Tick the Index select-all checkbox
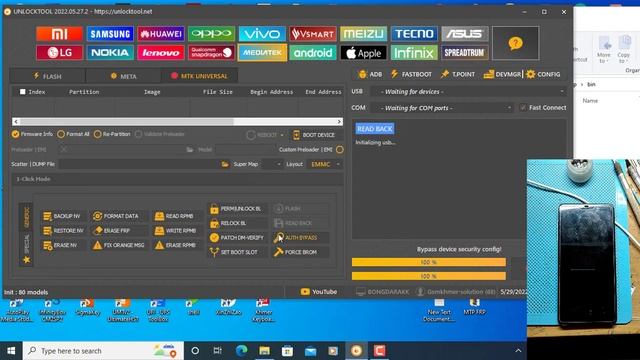This screenshot has width=640, height=360. coord(22,92)
